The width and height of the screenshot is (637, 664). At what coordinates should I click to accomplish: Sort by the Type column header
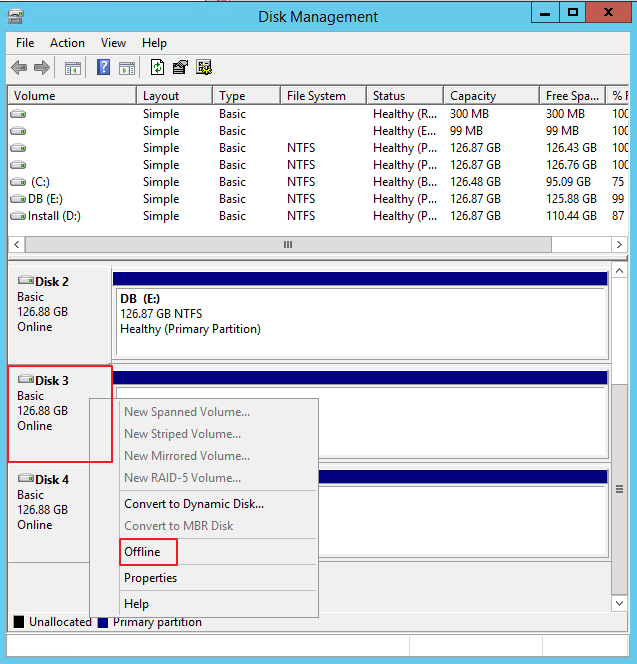coord(246,96)
